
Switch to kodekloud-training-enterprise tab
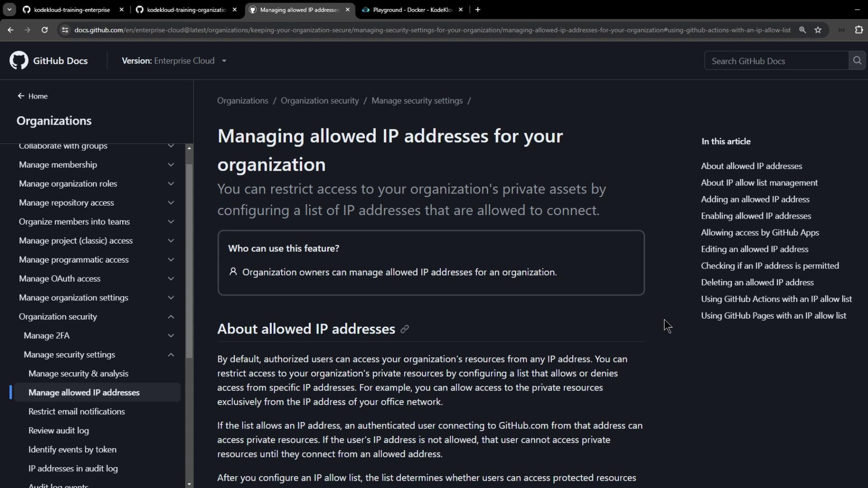[72, 9]
